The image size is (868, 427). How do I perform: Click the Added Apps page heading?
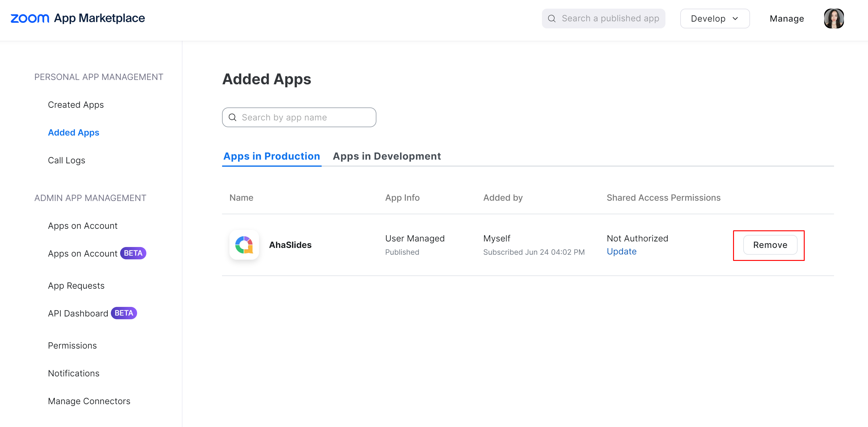click(x=266, y=79)
